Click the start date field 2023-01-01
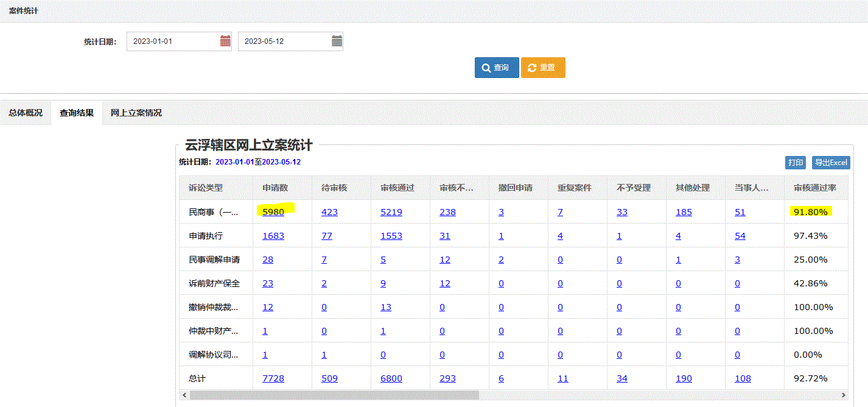This screenshot has width=868, height=407. (x=179, y=41)
